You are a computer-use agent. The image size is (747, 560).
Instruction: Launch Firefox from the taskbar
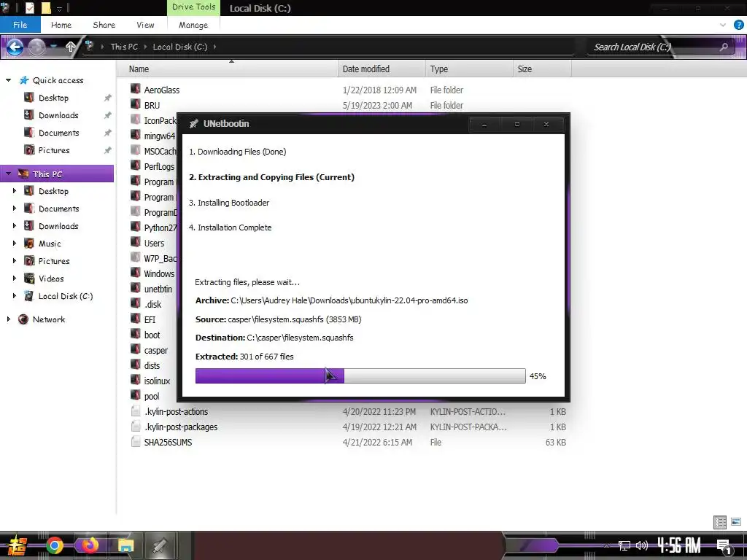pyautogui.click(x=90, y=545)
